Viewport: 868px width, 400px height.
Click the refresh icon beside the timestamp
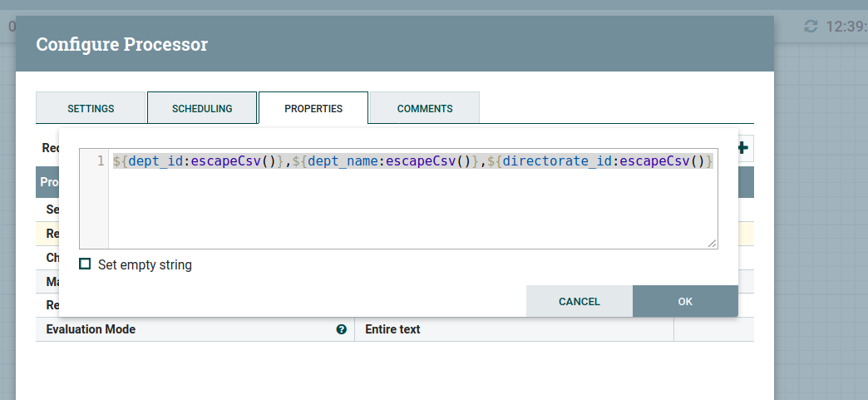(811, 27)
